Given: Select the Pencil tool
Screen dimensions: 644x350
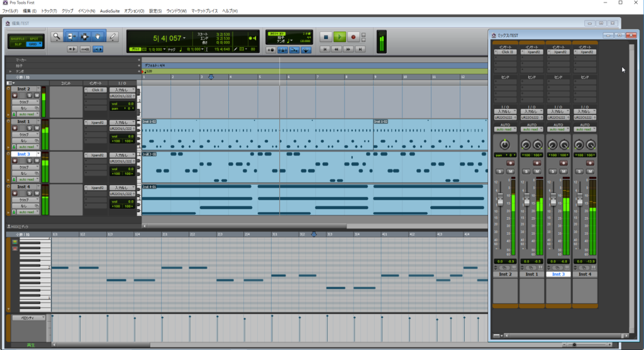Looking at the screenshot, I should 113,37.
